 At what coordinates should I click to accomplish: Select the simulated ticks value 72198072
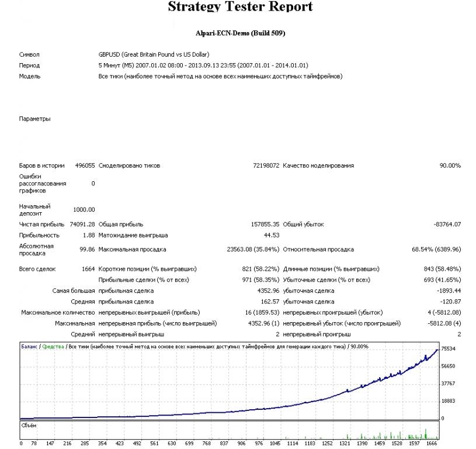pos(266,165)
